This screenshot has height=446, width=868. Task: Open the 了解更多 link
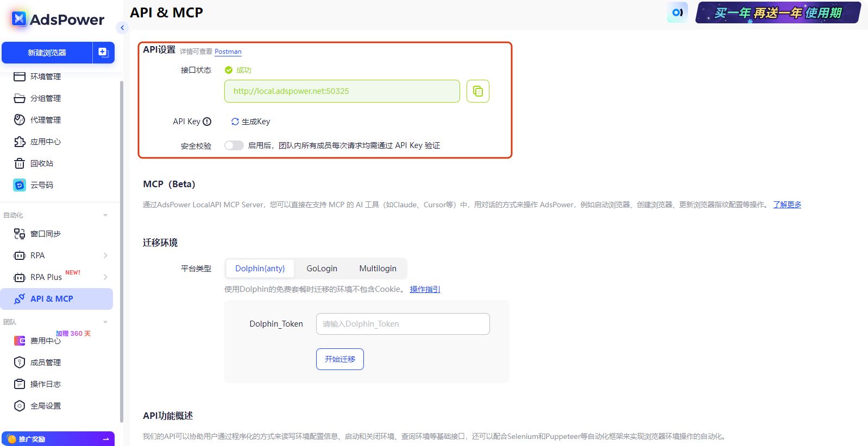(x=788, y=205)
